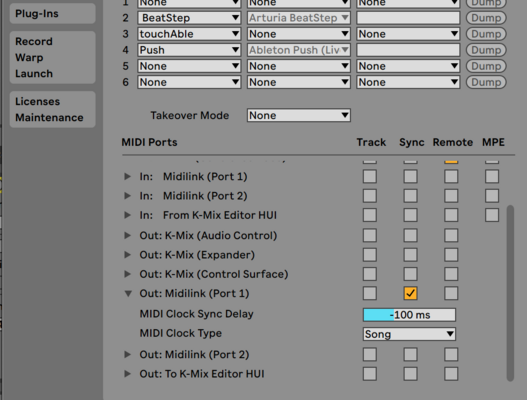Expand Out: To K-Mix Editor HUI entry
The width and height of the screenshot is (527, 400).
point(127,374)
